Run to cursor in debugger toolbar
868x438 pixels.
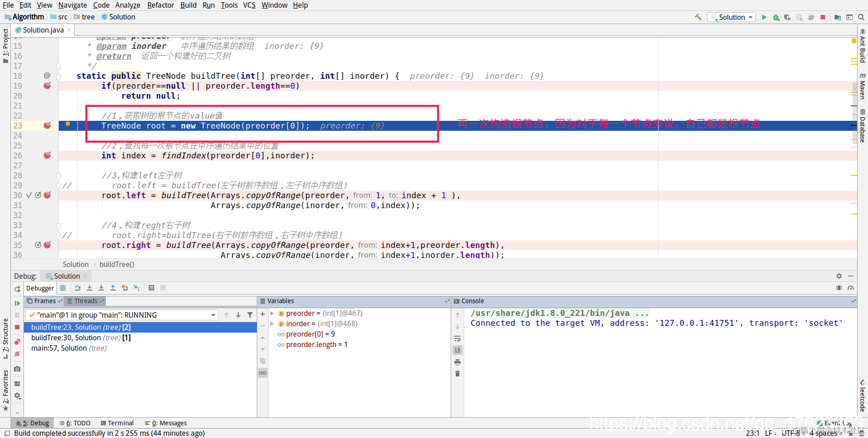pyautogui.click(x=137, y=288)
